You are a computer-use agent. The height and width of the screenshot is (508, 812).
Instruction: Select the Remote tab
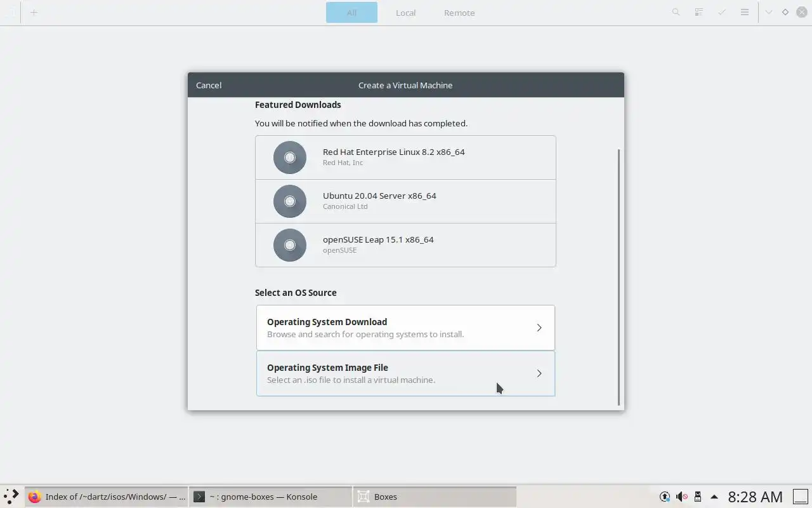tap(459, 12)
